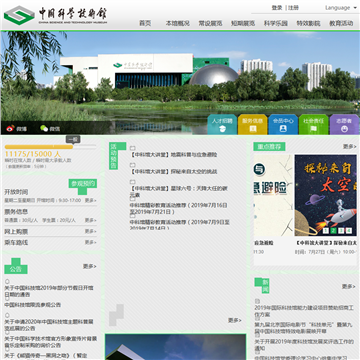Click 更多 in the 重点推荐 section
Image resolution: width=360 pixels, height=360 pixels.
point(350,146)
